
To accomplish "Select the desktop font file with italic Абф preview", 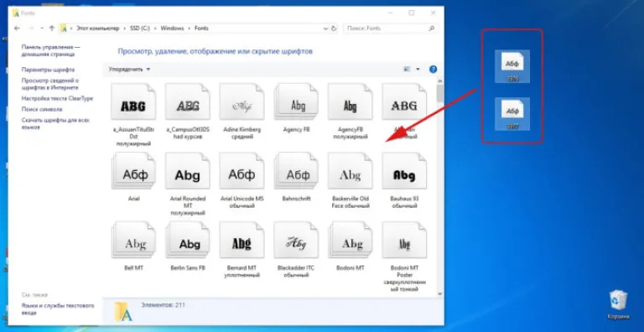I will [x=512, y=114].
